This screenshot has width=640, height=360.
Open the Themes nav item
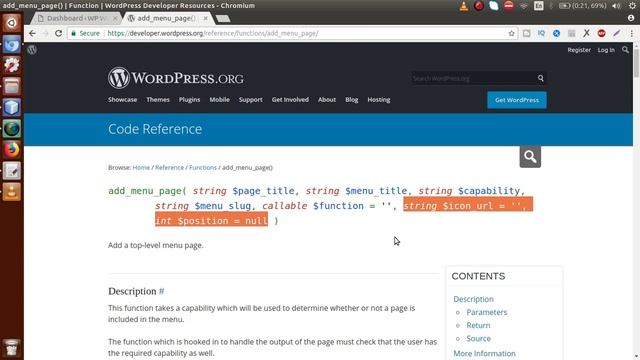[158, 100]
